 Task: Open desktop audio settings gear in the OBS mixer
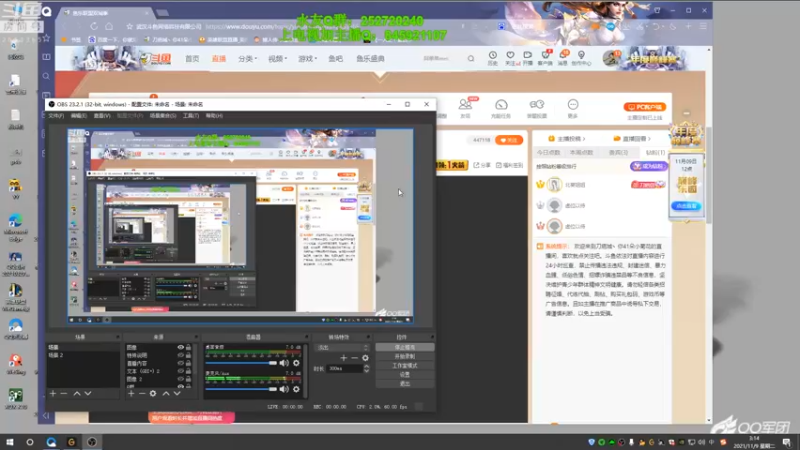[296, 363]
